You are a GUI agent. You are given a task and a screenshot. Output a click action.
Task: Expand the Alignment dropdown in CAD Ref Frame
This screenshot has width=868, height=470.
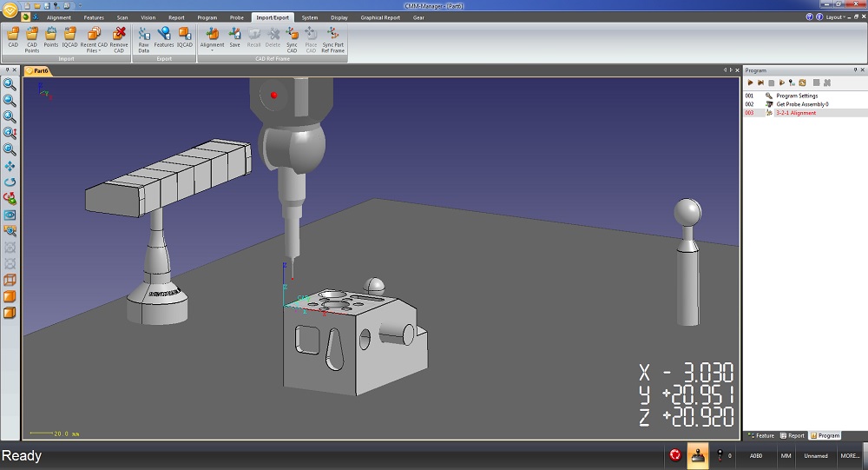212,50
